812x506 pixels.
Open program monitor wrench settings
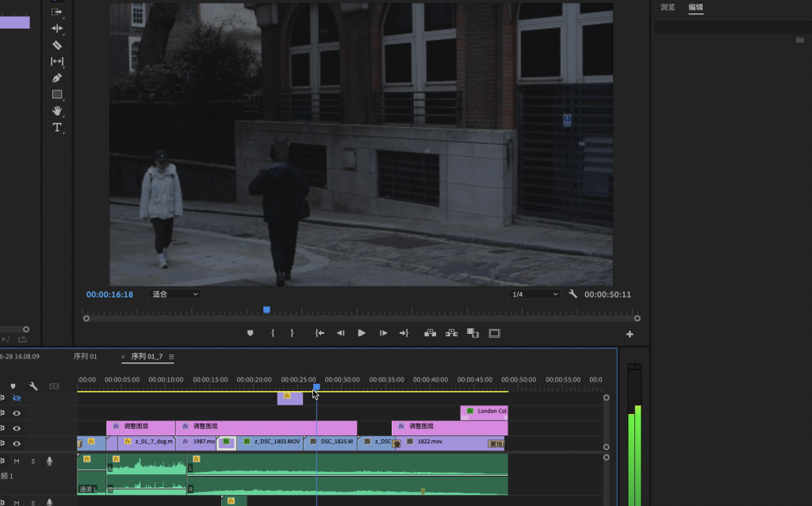573,294
